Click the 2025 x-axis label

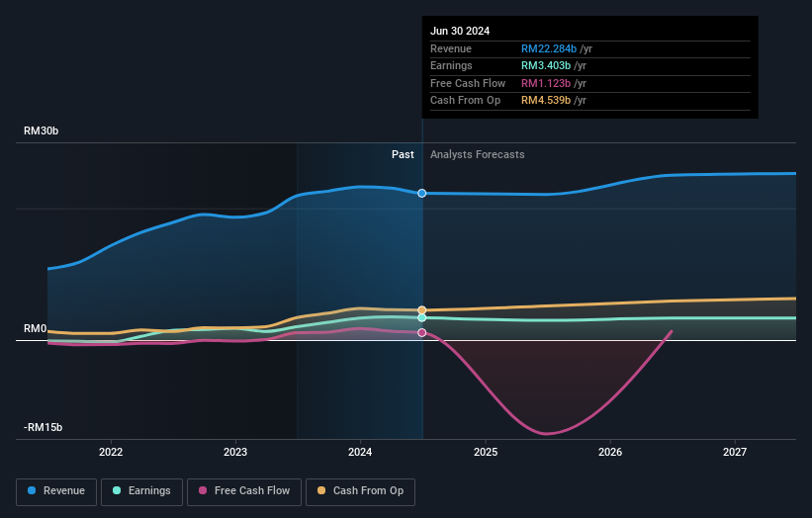click(x=486, y=452)
